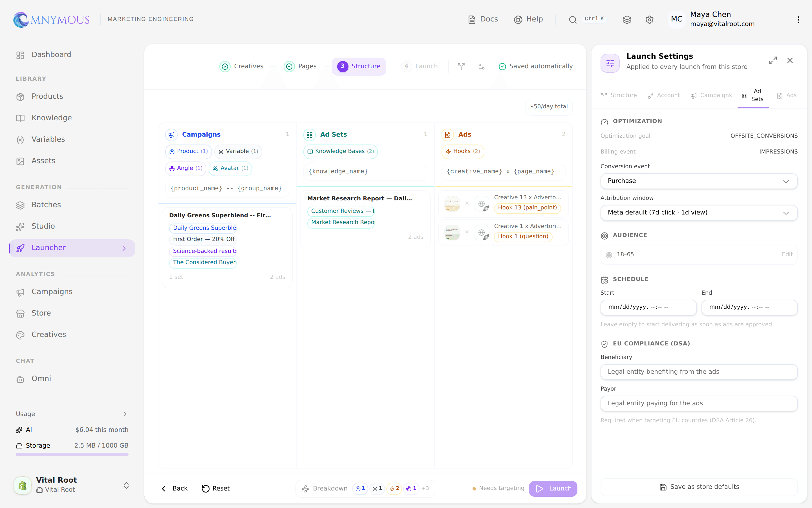This screenshot has height=508, width=812.
Task: Switch to the Campaigns settings tab
Action: tap(711, 95)
